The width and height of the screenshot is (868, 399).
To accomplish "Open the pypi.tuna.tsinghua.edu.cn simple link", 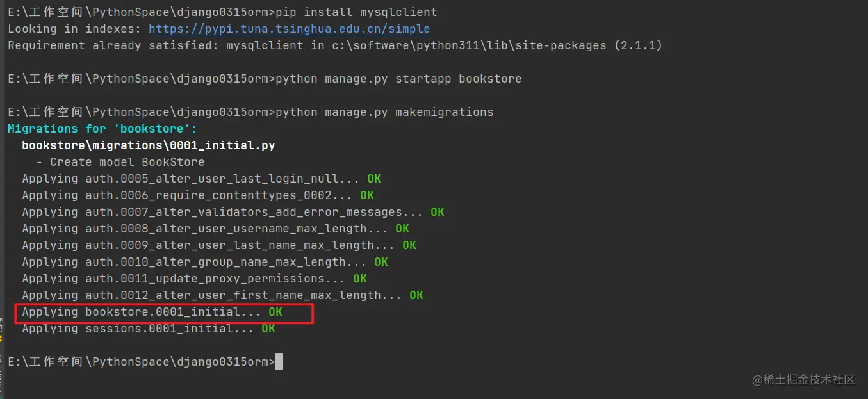I will 289,29.
